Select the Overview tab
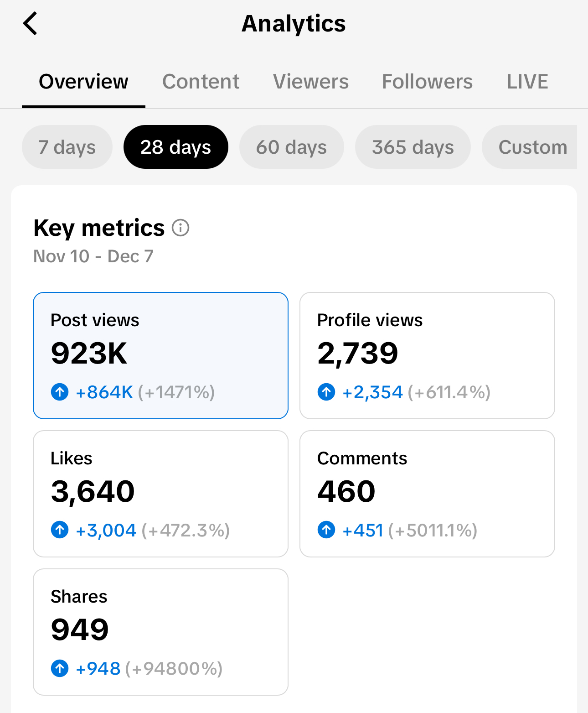588x713 pixels. [x=83, y=82]
